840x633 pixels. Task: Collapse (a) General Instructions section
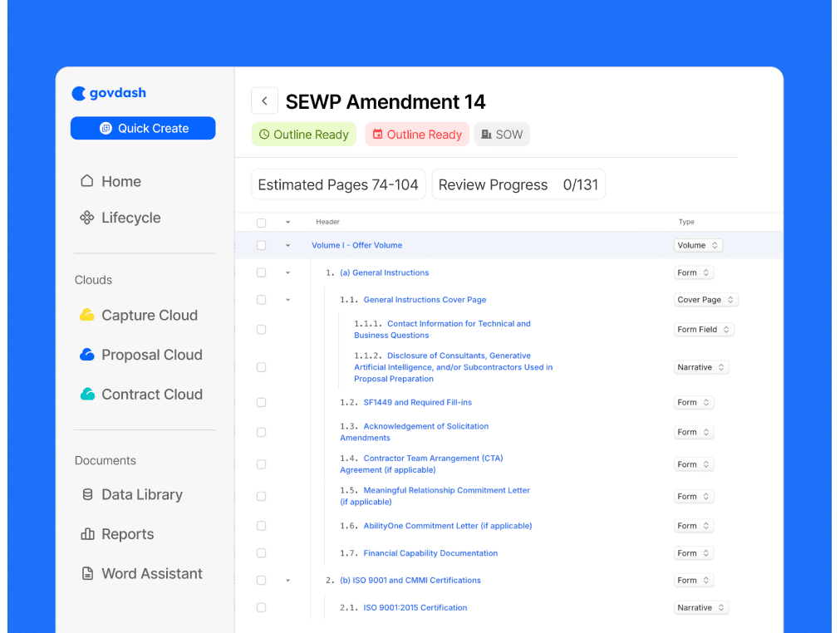tap(287, 272)
